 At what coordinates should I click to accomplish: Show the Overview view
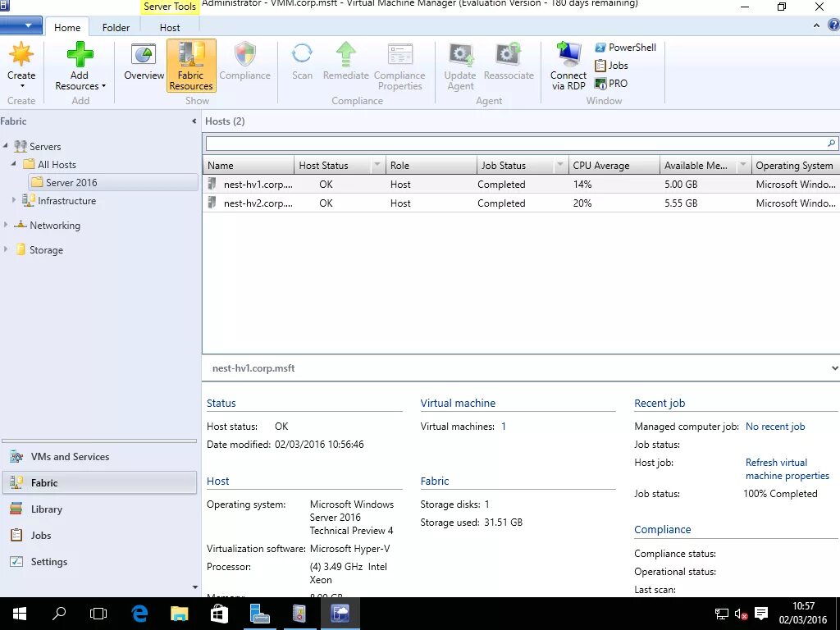coord(144,61)
